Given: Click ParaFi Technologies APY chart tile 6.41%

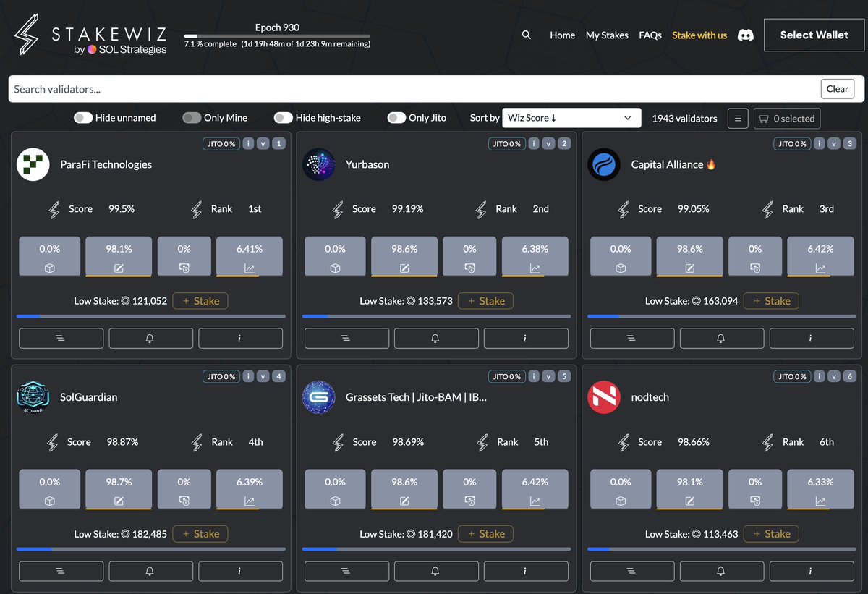Looking at the screenshot, I should tap(250, 257).
